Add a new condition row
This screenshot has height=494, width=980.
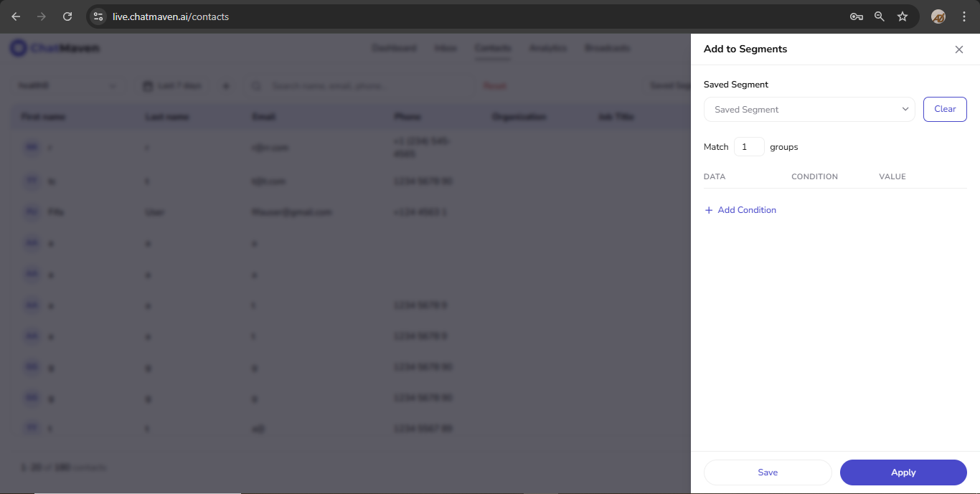[740, 210]
